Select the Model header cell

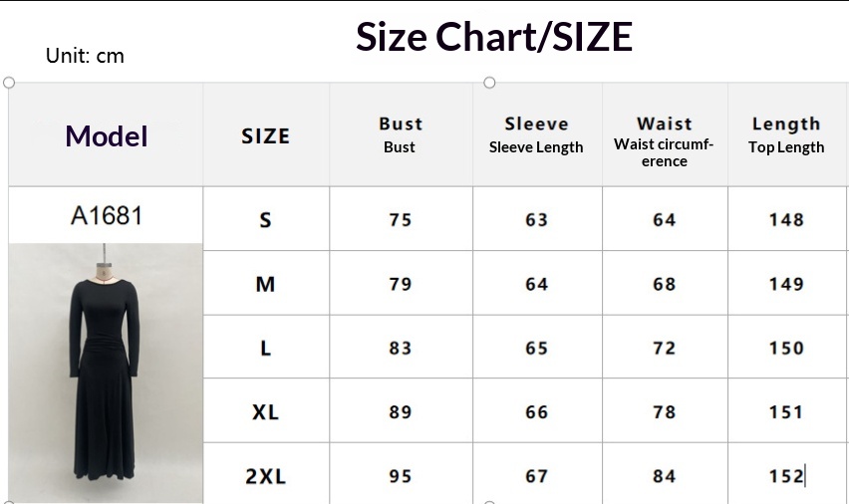tap(106, 136)
